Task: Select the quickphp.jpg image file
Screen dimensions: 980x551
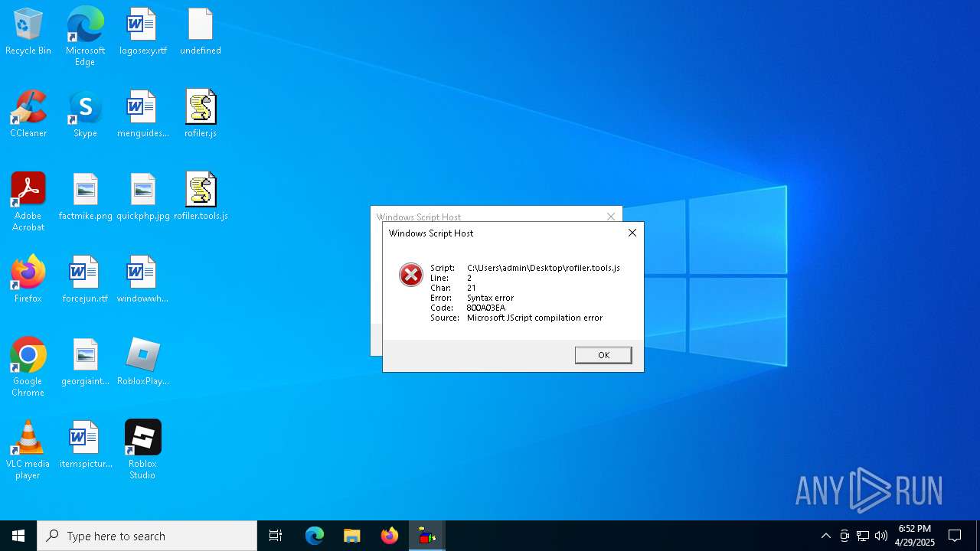Action: click(142, 197)
